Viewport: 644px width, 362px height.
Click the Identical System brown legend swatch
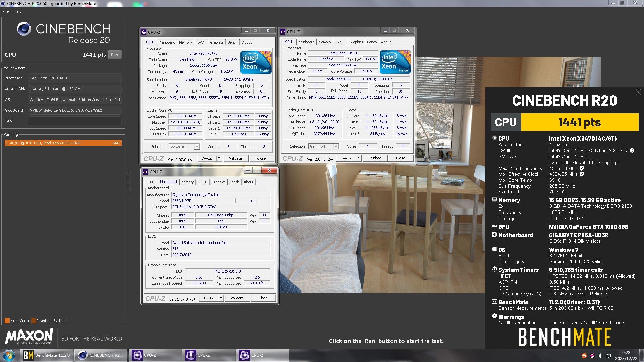click(34, 321)
